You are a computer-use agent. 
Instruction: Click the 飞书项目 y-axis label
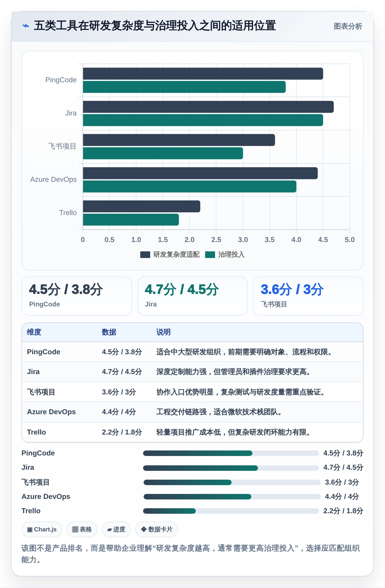coord(62,146)
